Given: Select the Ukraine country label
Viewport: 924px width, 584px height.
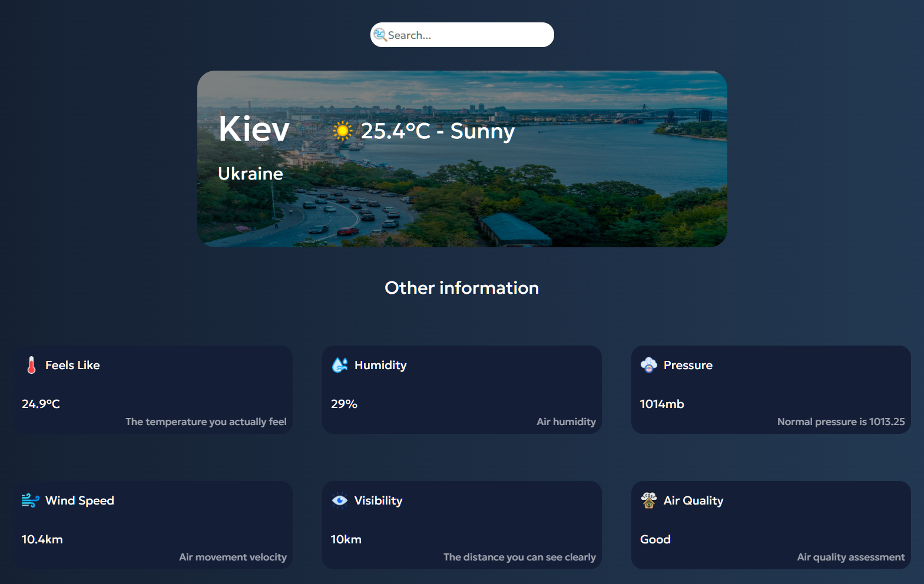Looking at the screenshot, I should pyautogui.click(x=250, y=174).
